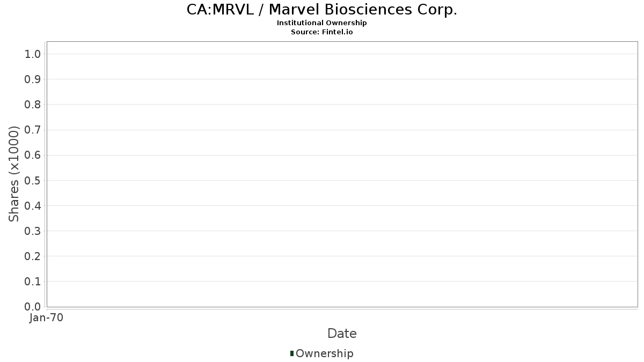Click the chart title Marvel Biosciences Corp.
The width and height of the screenshot is (644, 362).
pos(321,10)
